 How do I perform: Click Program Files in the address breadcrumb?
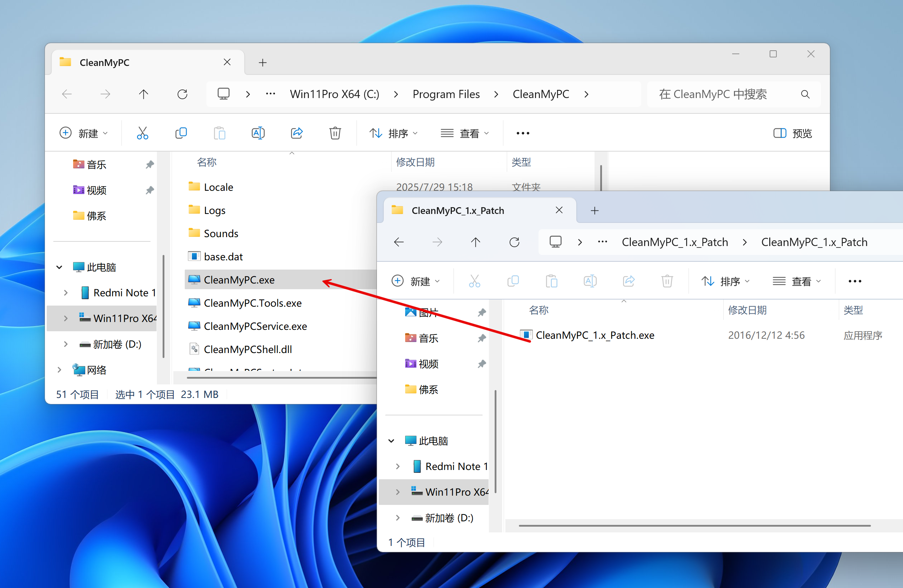(x=446, y=94)
